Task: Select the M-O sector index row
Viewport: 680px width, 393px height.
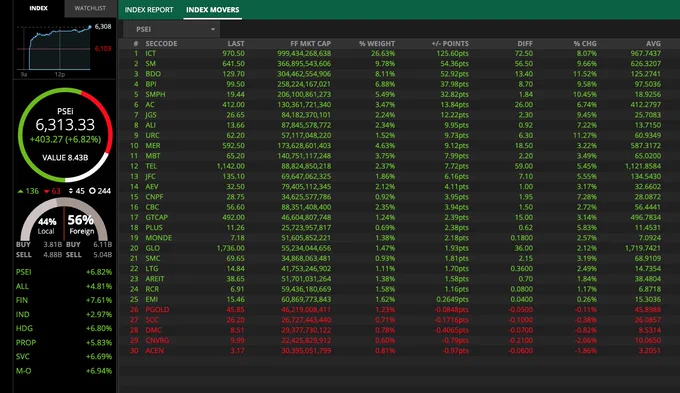Action: point(64,371)
